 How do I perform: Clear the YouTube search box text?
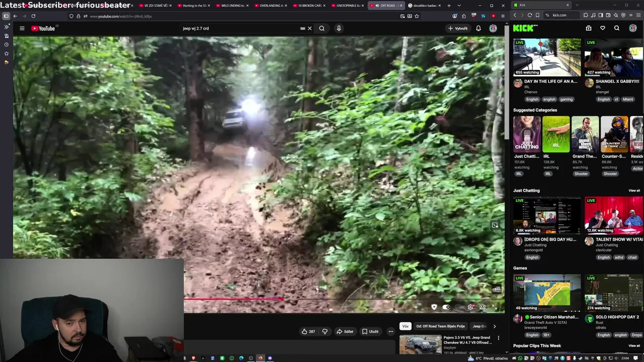[309, 28]
